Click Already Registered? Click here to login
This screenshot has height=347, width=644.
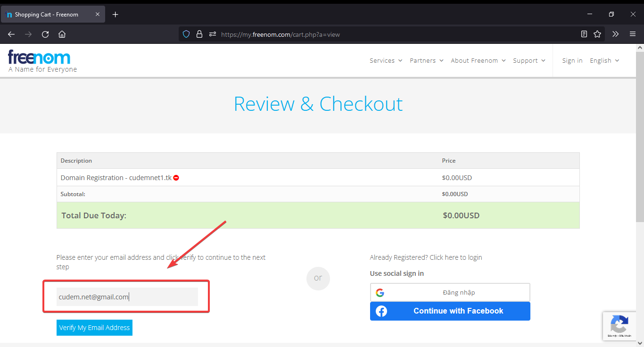tap(426, 257)
